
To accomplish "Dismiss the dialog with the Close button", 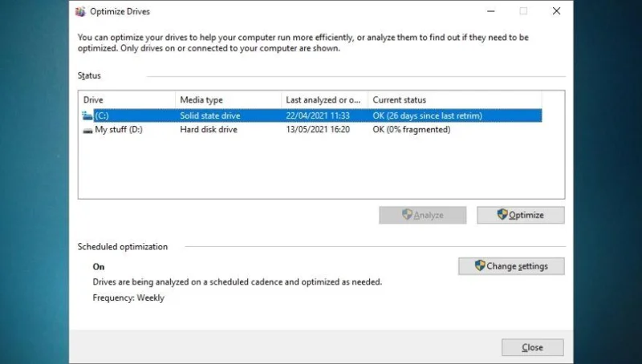I will point(532,347).
